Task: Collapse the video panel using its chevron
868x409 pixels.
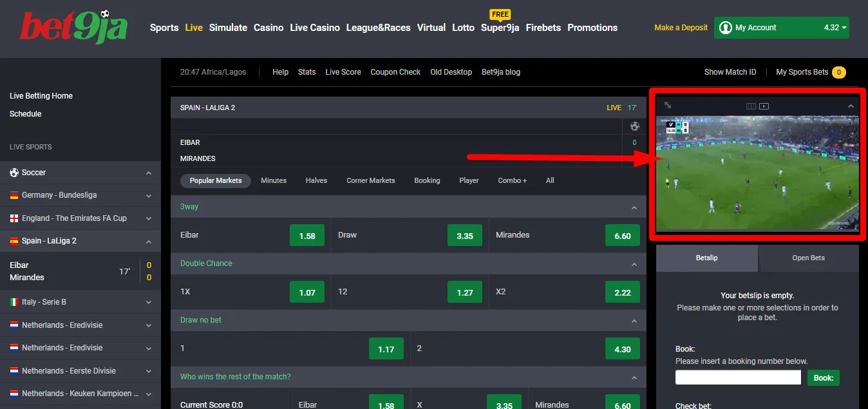Action: click(x=851, y=105)
